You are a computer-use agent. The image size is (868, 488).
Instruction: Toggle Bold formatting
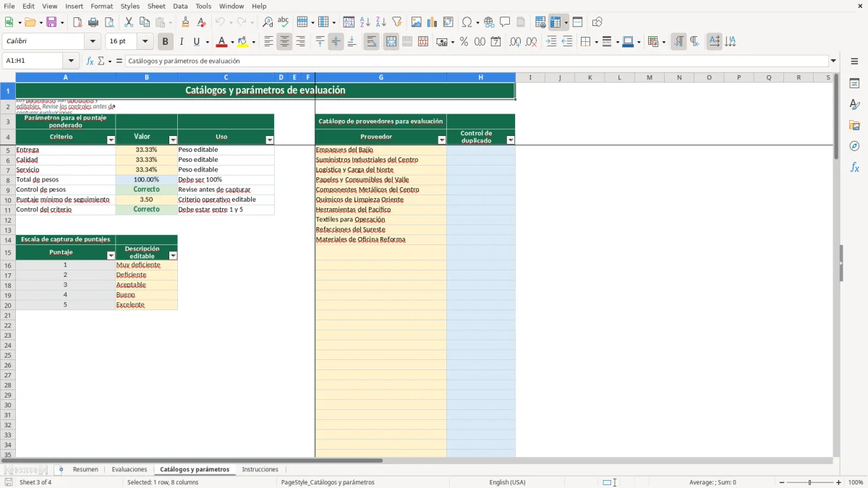click(166, 42)
